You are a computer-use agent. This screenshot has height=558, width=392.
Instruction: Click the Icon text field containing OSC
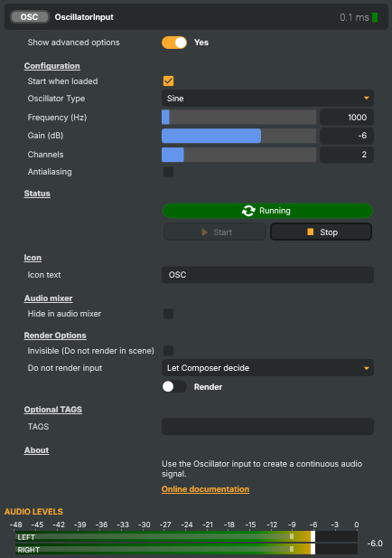coord(267,275)
